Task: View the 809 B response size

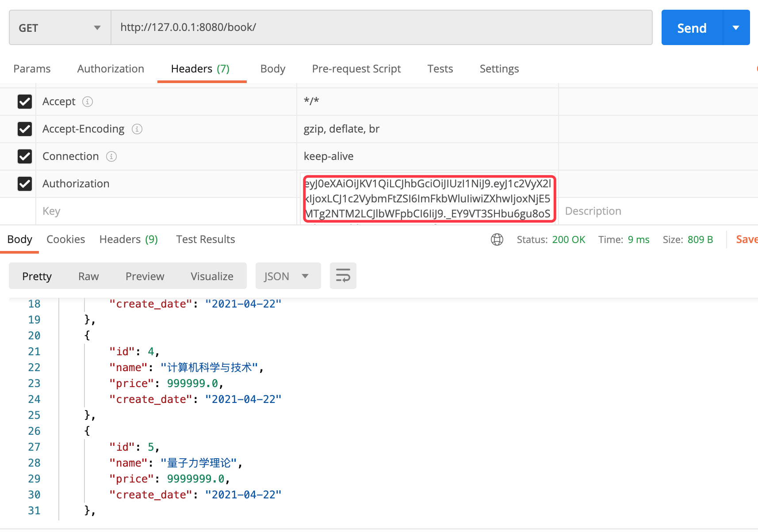Action: coord(700,239)
